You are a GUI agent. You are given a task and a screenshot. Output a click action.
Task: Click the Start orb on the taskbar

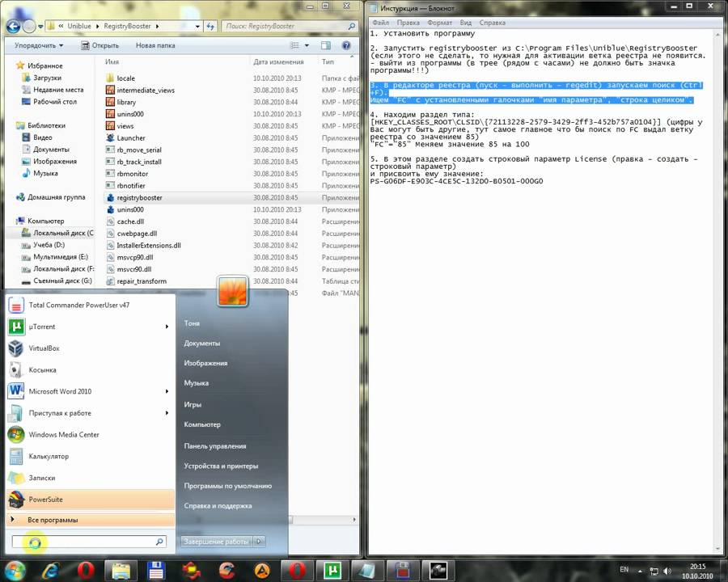click(x=15, y=570)
